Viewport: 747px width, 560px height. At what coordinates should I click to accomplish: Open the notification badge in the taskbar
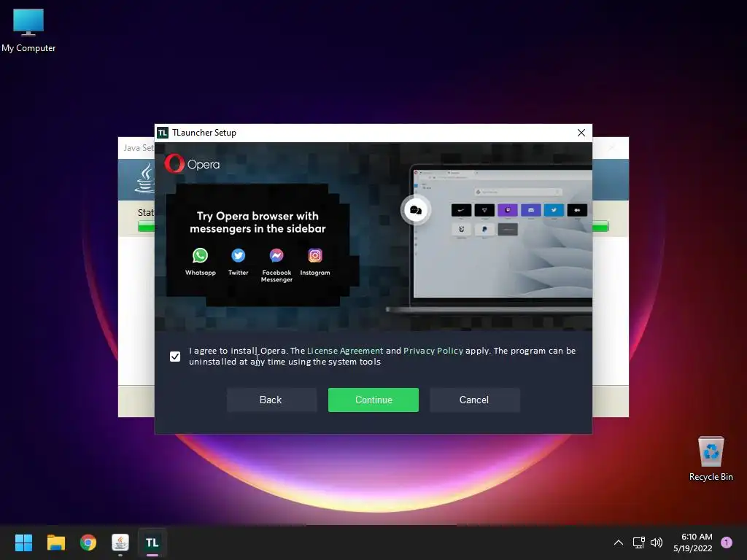(x=727, y=542)
